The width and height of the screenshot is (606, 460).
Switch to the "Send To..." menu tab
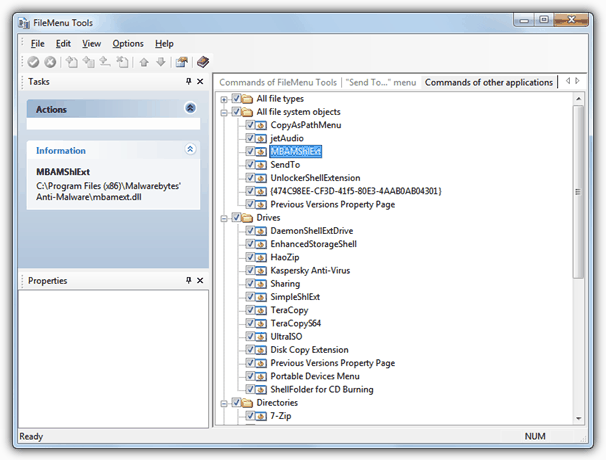381,82
